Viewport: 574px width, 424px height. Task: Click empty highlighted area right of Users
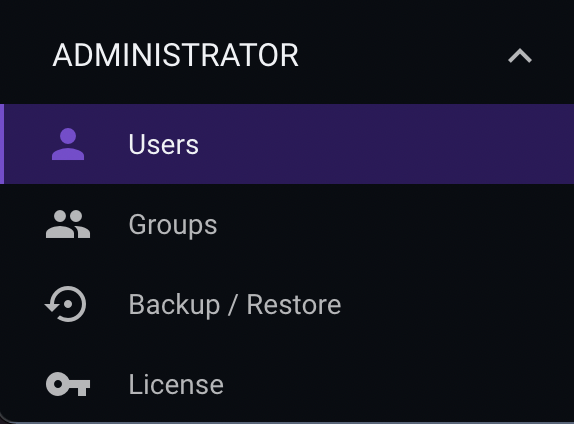point(384,144)
